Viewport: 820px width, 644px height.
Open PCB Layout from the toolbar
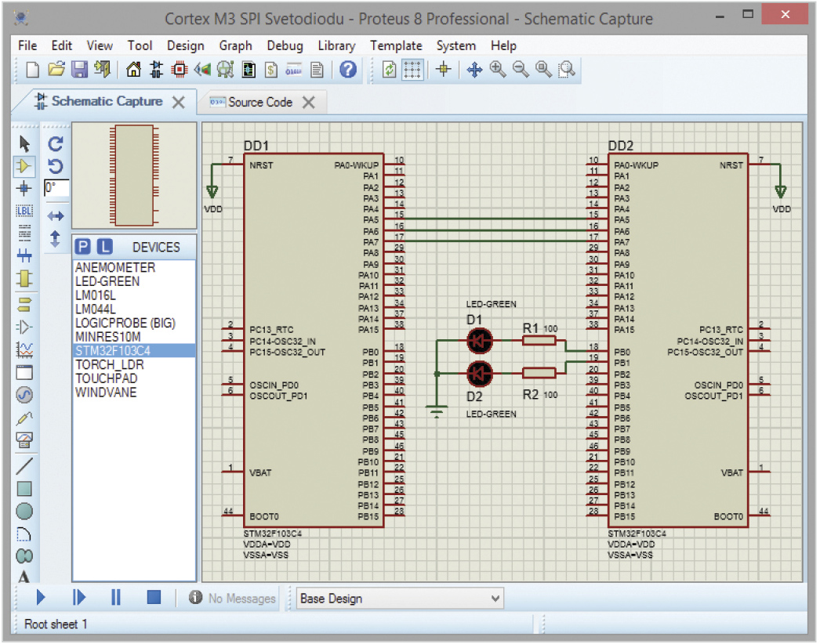180,70
